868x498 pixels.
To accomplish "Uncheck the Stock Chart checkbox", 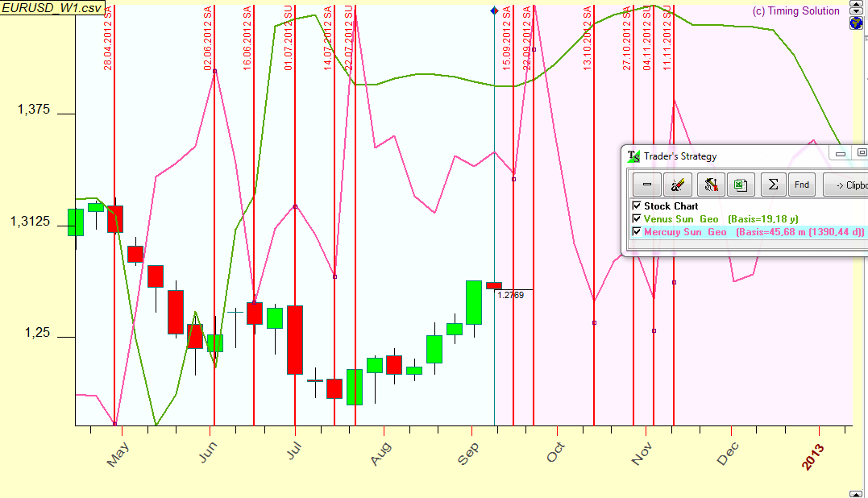I will (637, 206).
